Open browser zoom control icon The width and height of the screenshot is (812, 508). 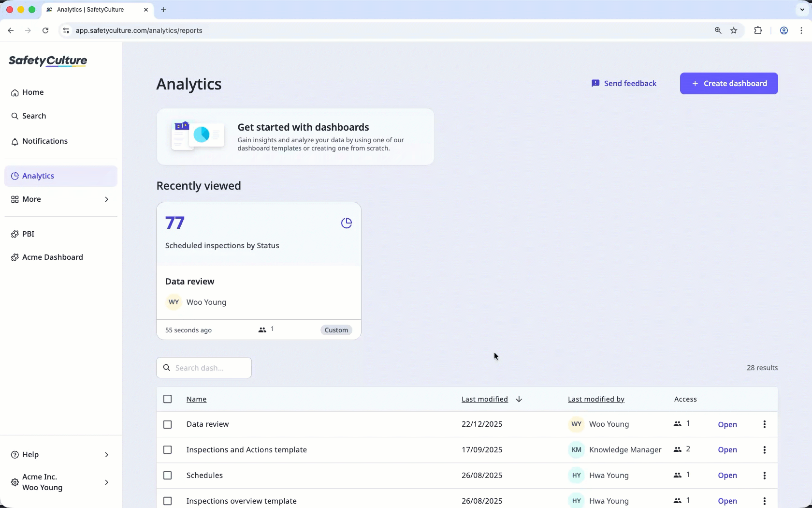click(x=718, y=30)
